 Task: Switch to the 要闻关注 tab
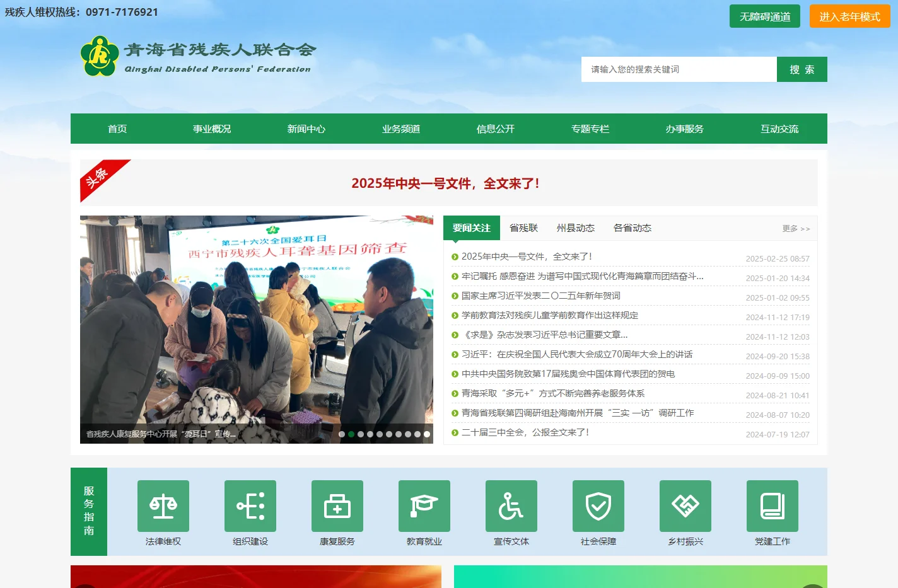click(x=472, y=228)
